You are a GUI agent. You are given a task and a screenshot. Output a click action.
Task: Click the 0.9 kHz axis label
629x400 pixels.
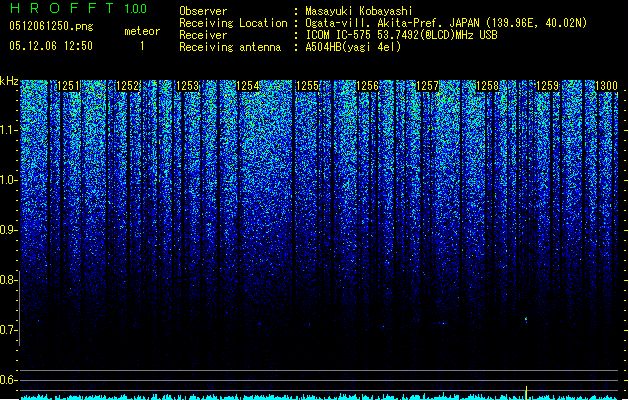tap(8, 230)
